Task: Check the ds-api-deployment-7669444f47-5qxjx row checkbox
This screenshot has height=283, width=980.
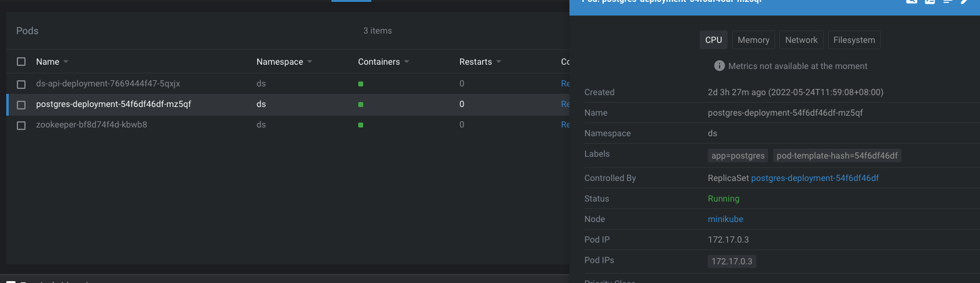Action: point(21,84)
